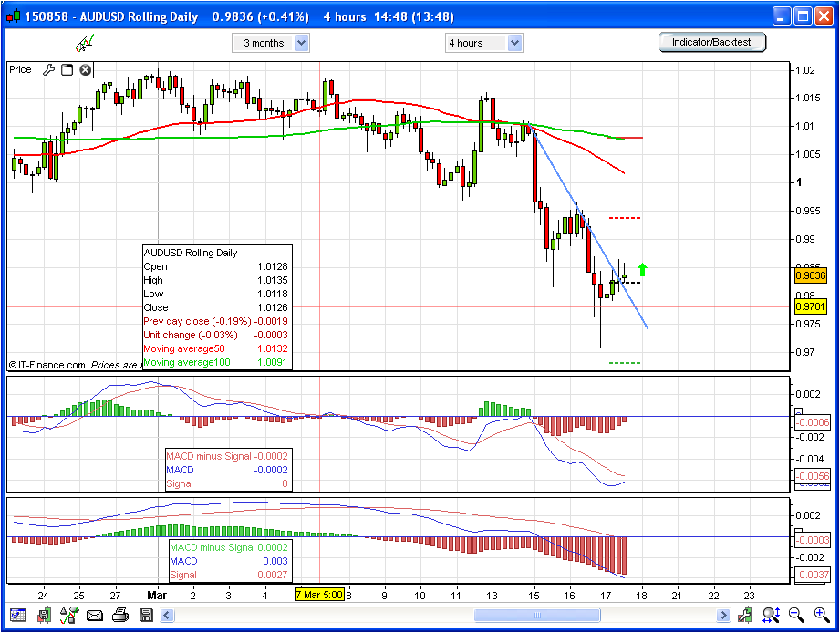Click the Price panel window icon
This screenshot has height=633, width=840.
point(67,69)
